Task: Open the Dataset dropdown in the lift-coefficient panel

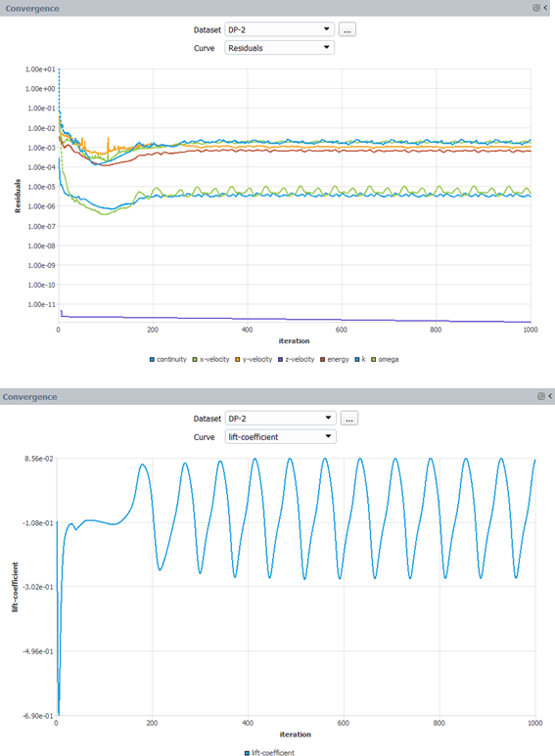Action: [x=280, y=418]
